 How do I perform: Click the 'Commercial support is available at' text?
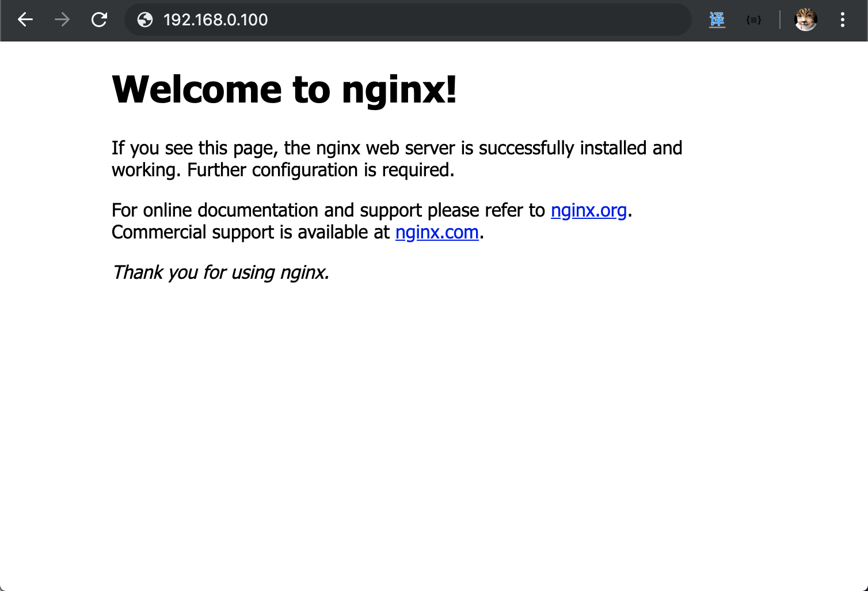coord(251,232)
